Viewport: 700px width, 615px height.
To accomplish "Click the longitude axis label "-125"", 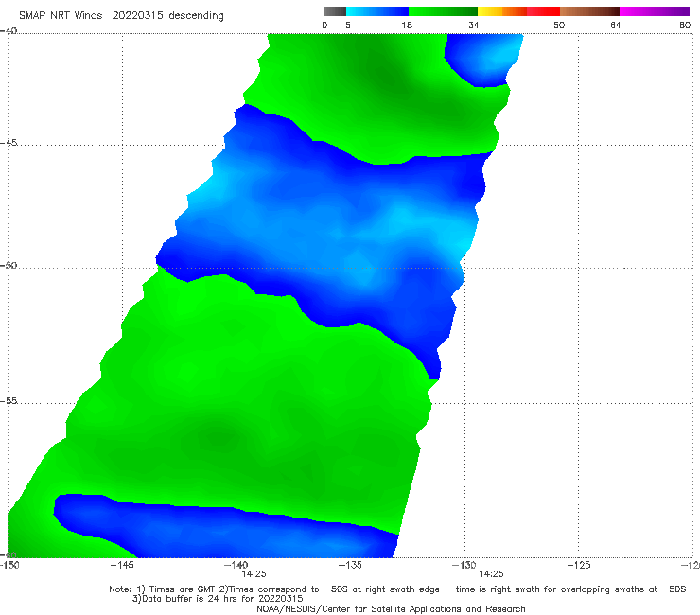I will (579, 565).
